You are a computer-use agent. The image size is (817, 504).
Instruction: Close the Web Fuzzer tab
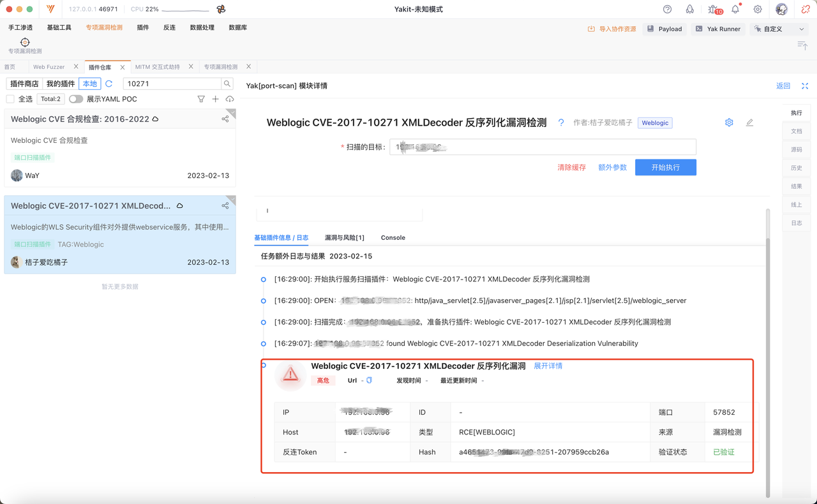click(x=76, y=66)
